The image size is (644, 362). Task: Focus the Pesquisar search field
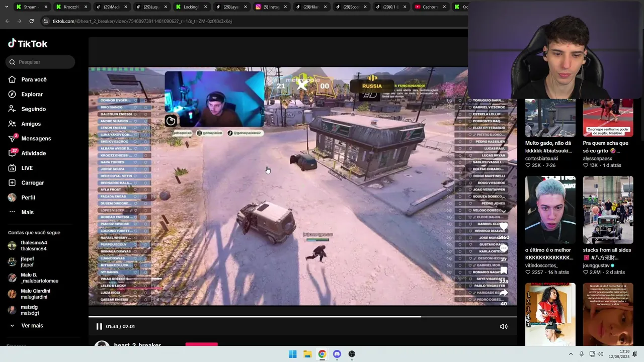(41, 62)
